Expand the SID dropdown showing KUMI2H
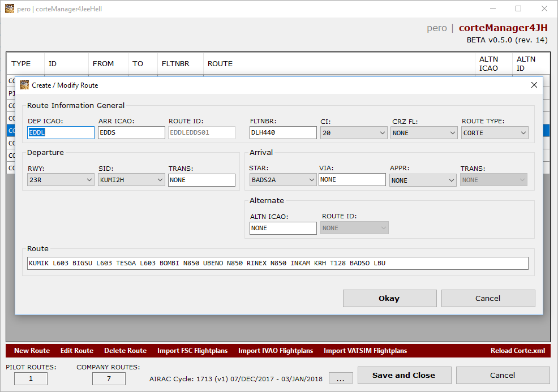The width and height of the screenshot is (558, 392). pos(131,180)
